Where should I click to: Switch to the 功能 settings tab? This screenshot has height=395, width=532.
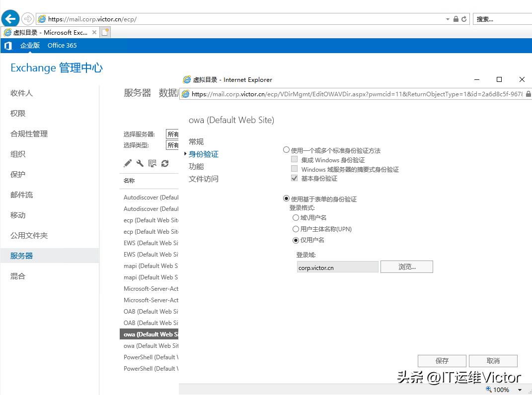(195, 166)
